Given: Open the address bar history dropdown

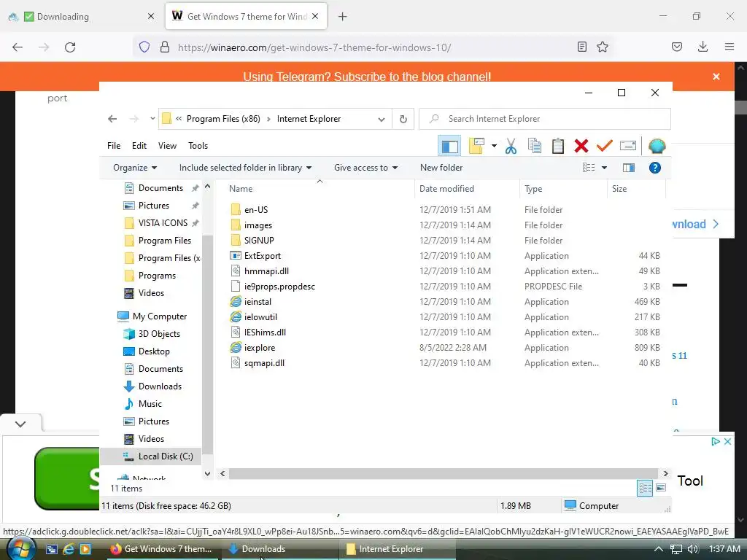Looking at the screenshot, I should 381,119.
